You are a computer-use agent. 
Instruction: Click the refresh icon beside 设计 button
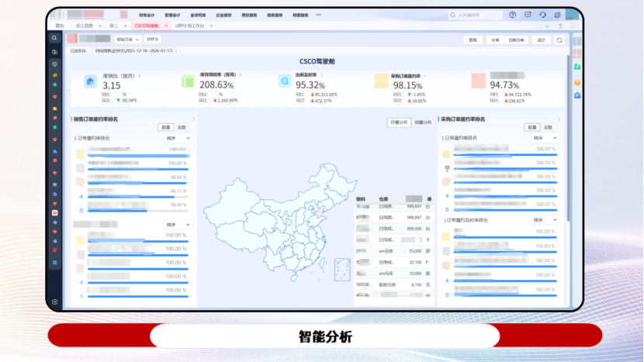click(559, 40)
